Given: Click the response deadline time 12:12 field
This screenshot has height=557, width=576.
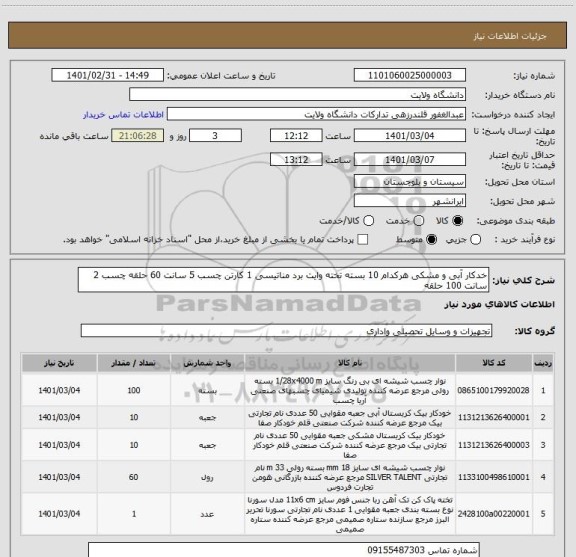Looking at the screenshot, I should (296, 136).
